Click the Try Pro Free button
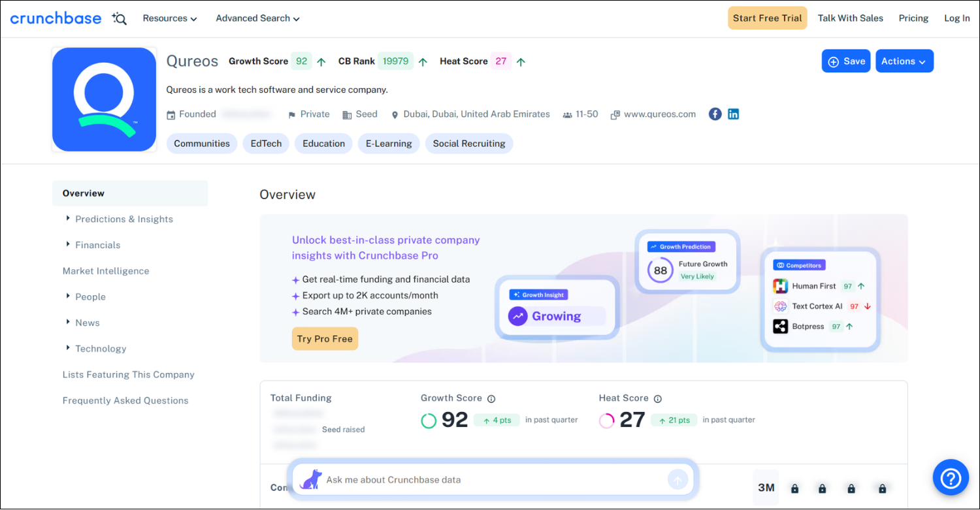Screen dimensions: 980x510 click(x=325, y=339)
